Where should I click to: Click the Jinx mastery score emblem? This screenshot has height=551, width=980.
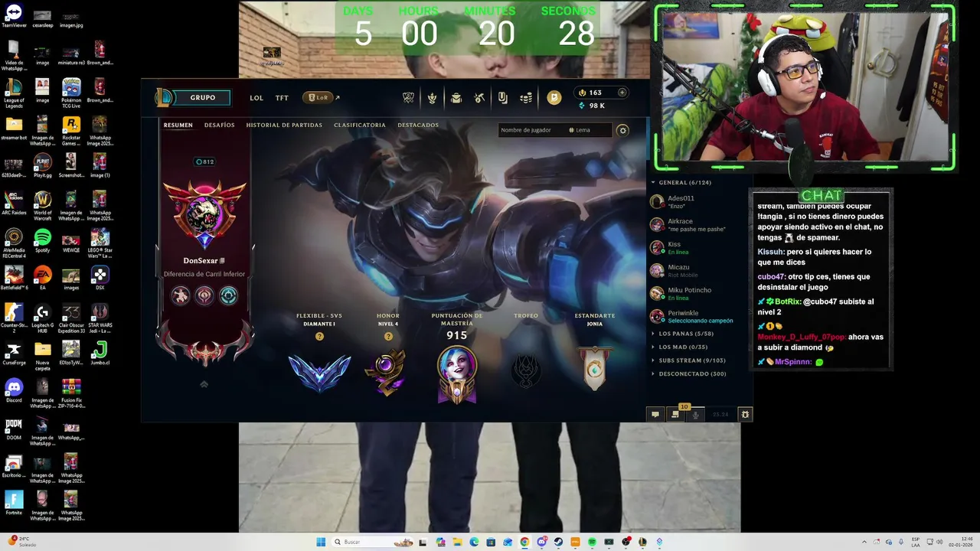[456, 375]
